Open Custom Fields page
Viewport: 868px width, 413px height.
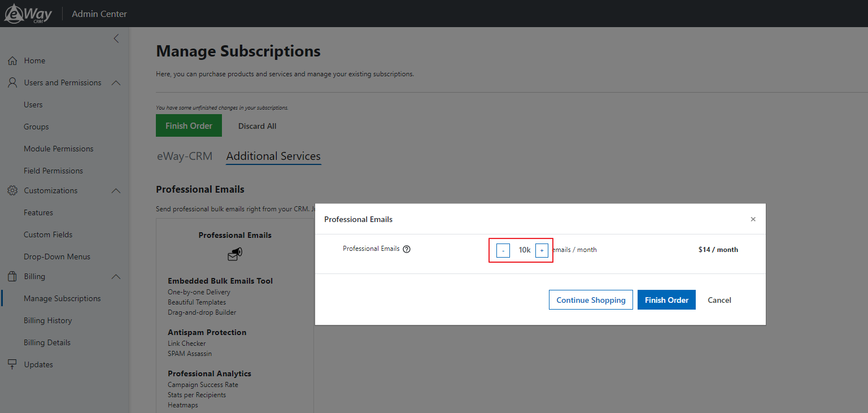[x=48, y=234]
